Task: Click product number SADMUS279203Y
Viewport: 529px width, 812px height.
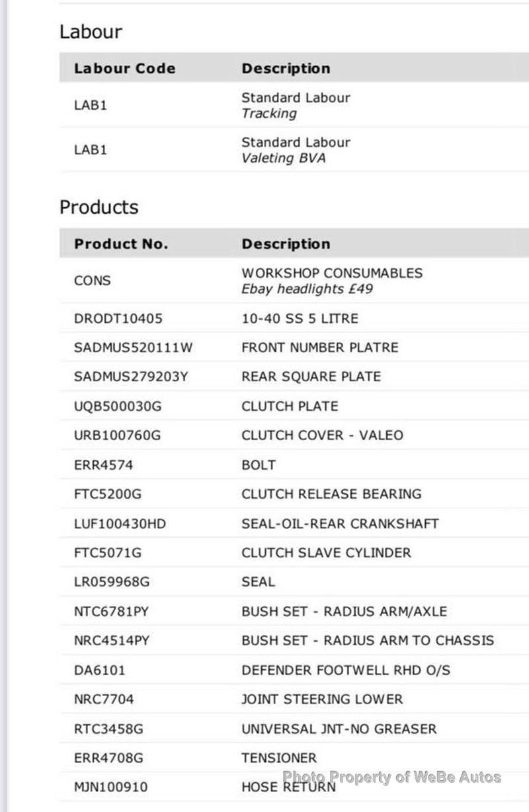Action: [131, 377]
